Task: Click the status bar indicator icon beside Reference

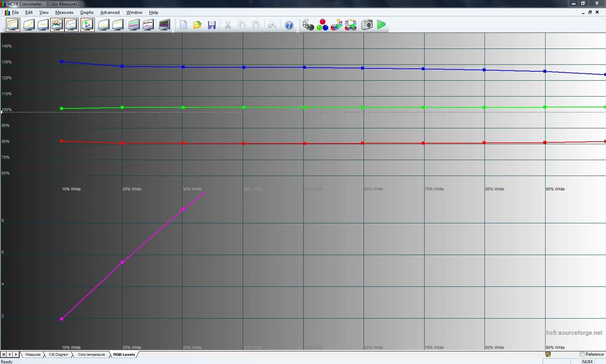Action: click(x=548, y=354)
